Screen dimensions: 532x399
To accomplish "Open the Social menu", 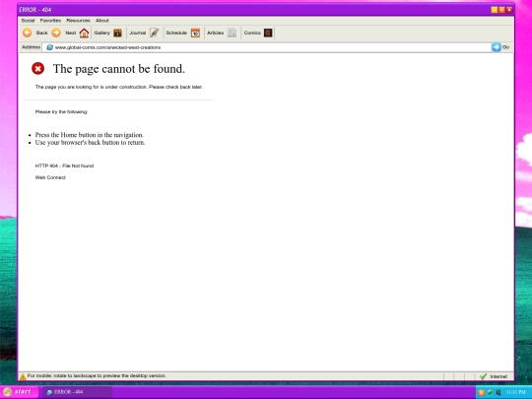I will click(x=28, y=21).
